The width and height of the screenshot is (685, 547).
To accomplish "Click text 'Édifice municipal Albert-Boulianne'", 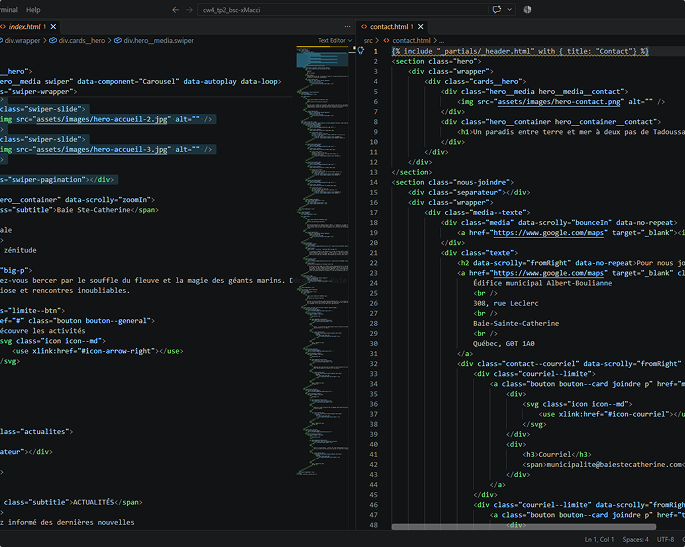I will click(x=543, y=283).
